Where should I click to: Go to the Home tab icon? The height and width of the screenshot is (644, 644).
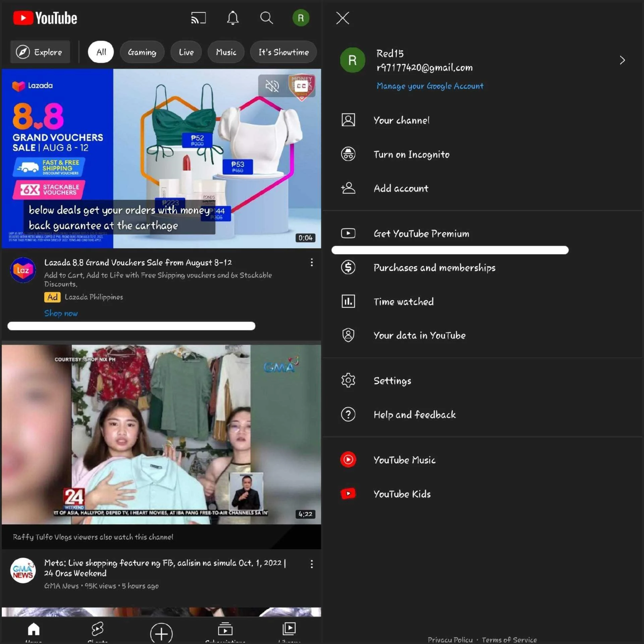click(34, 630)
